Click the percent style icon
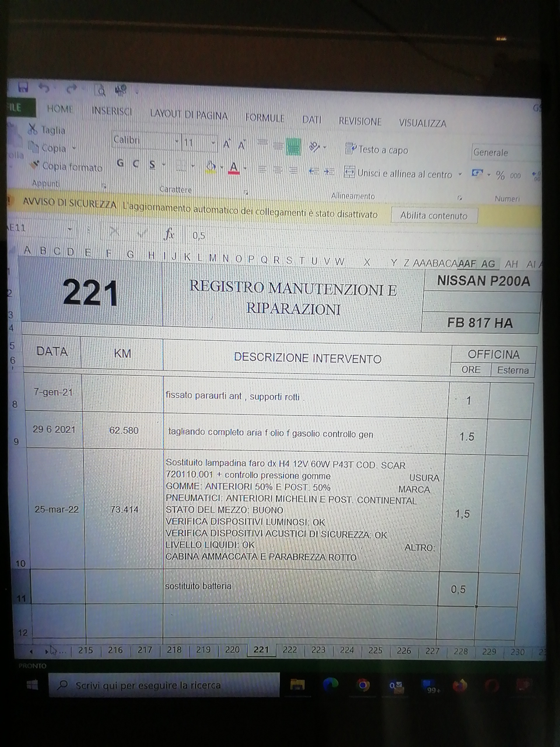The image size is (560, 747). click(x=500, y=175)
